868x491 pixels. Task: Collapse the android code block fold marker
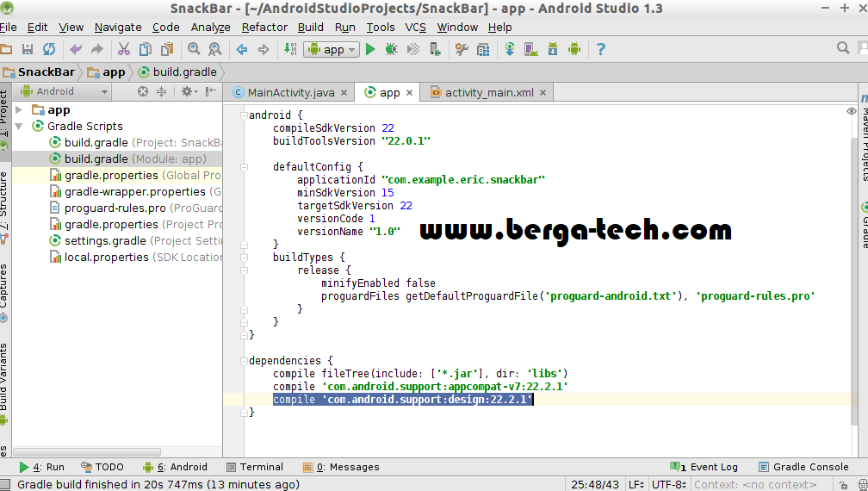click(x=244, y=115)
